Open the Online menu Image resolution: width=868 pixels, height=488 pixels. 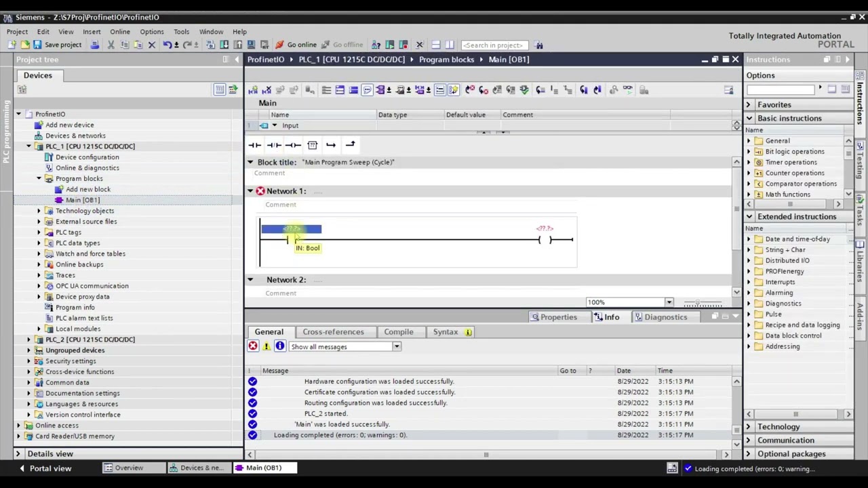(120, 32)
